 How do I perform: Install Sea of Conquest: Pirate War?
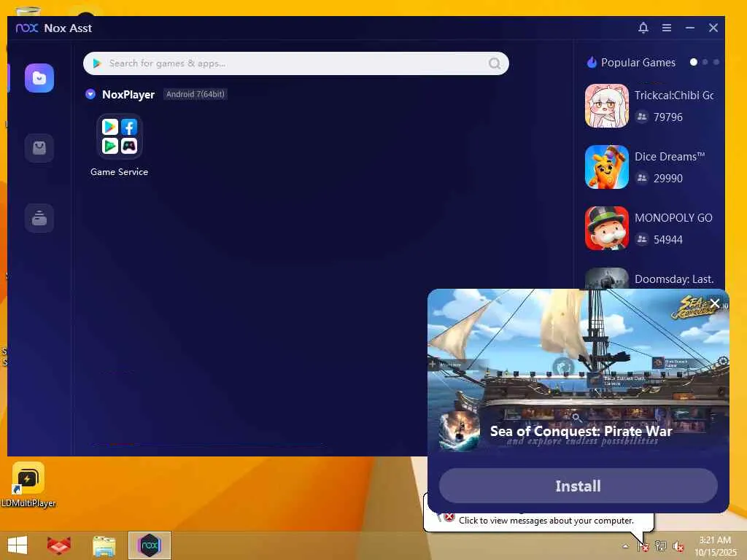tap(578, 486)
